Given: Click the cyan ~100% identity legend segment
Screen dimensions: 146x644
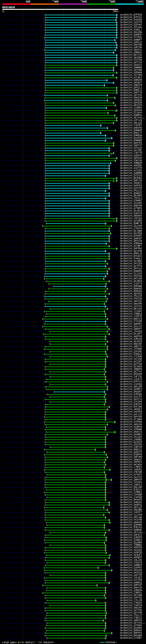Looking at the screenshot, I should tap(130, 4).
